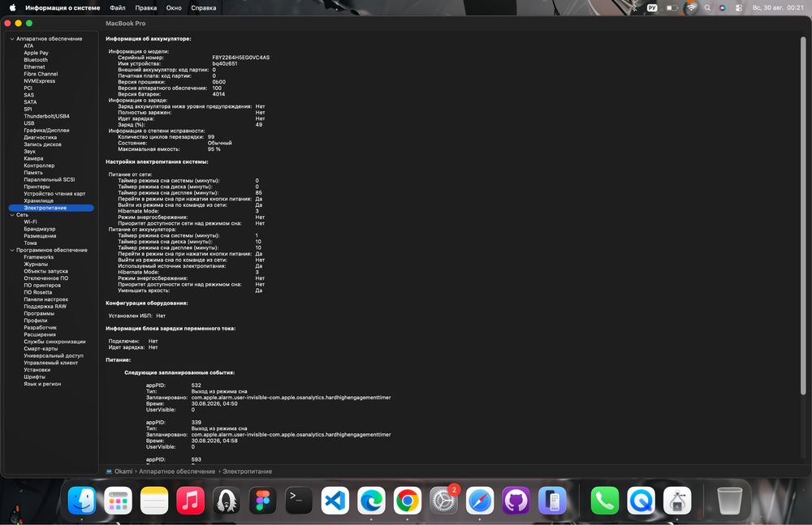812x525 pixels.
Task: Click the vertical scrollbar of details pane
Action: pyautogui.click(x=803, y=215)
